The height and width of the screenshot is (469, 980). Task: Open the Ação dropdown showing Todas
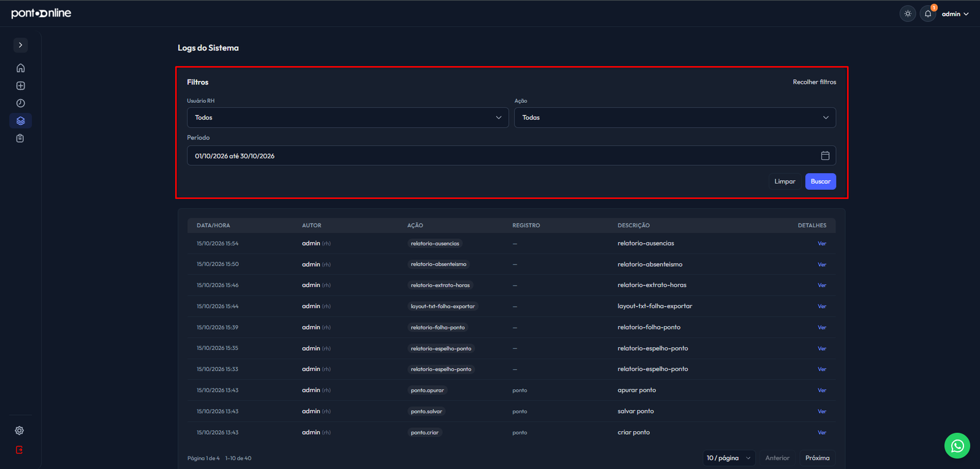pos(675,118)
